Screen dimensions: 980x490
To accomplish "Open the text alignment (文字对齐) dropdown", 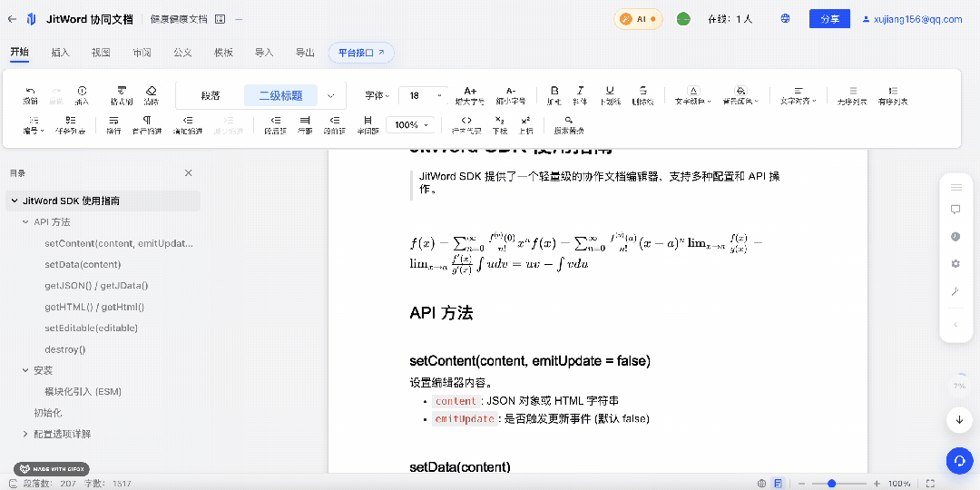I will [799, 95].
